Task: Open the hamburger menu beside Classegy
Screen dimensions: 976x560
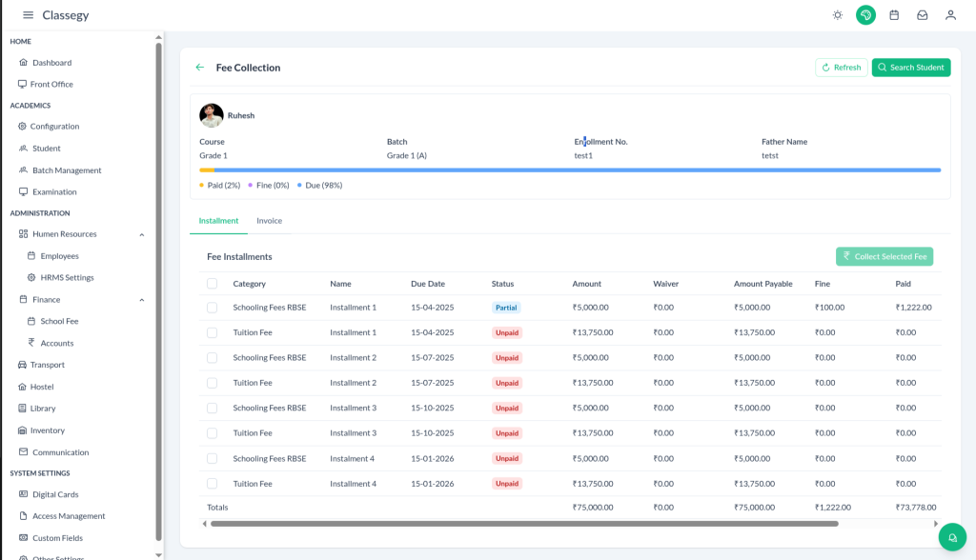Action: click(28, 15)
